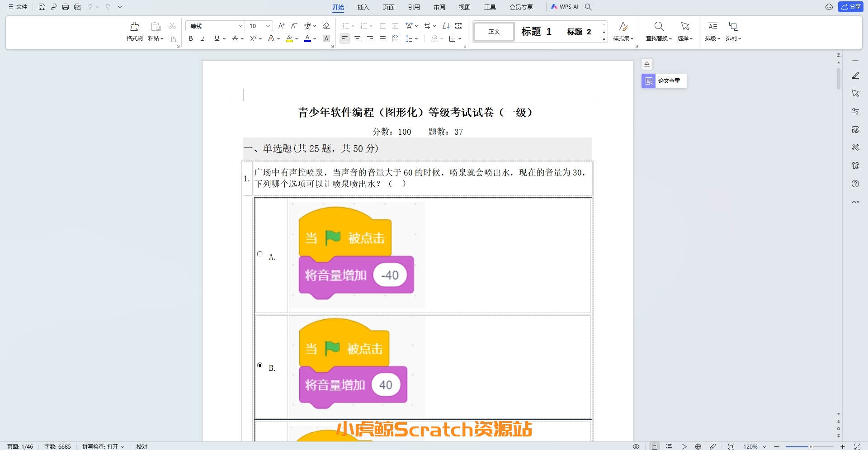Click the zoom in plus button
868x450 pixels.
pos(843,447)
